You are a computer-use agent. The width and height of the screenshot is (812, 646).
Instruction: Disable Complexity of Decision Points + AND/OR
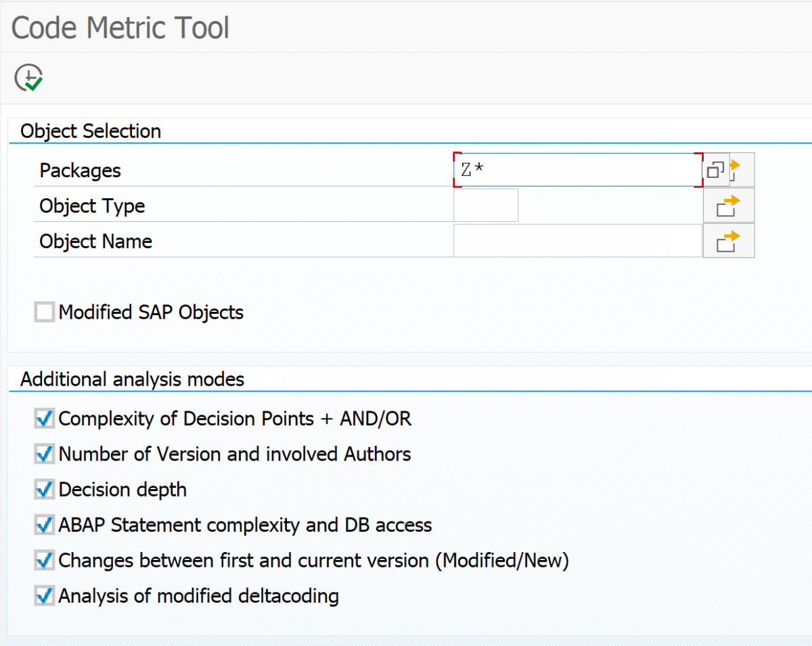(x=44, y=418)
